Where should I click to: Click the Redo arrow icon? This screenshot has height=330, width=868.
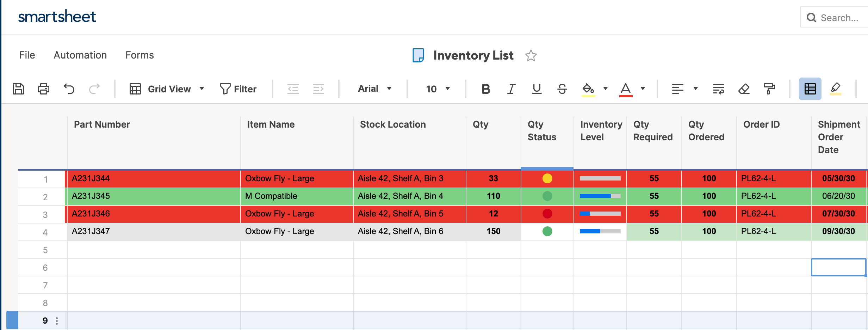point(94,89)
